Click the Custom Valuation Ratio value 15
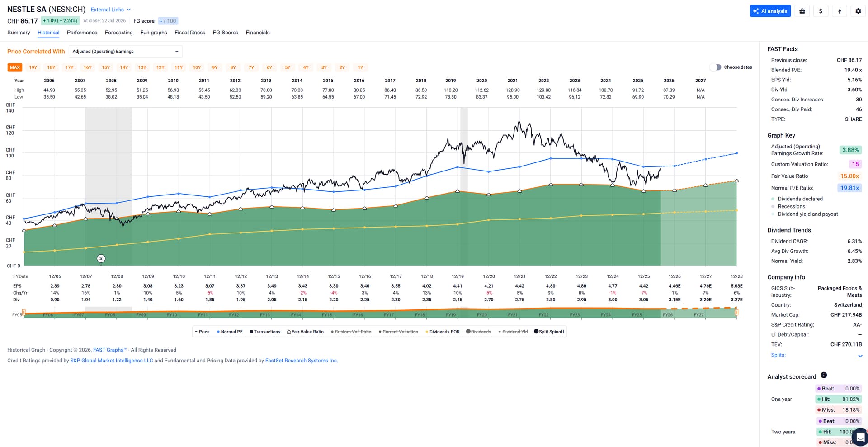868x447 pixels. pyautogui.click(x=855, y=164)
